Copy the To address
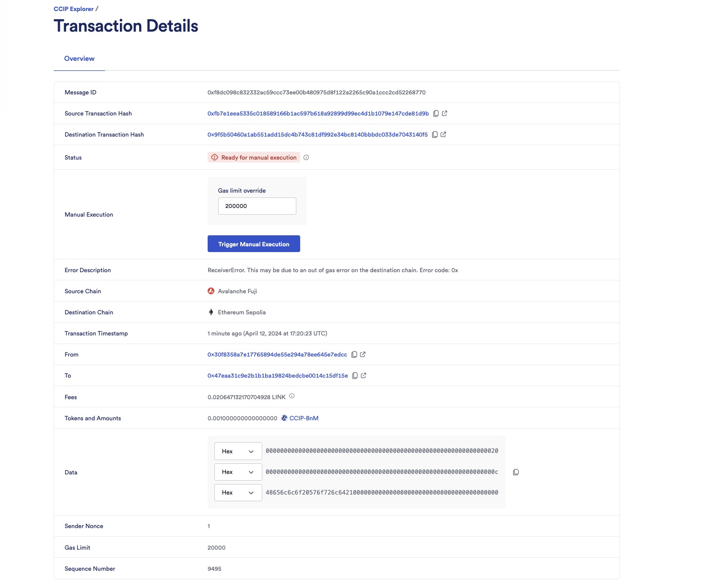This screenshot has height=588, width=726. (355, 376)
